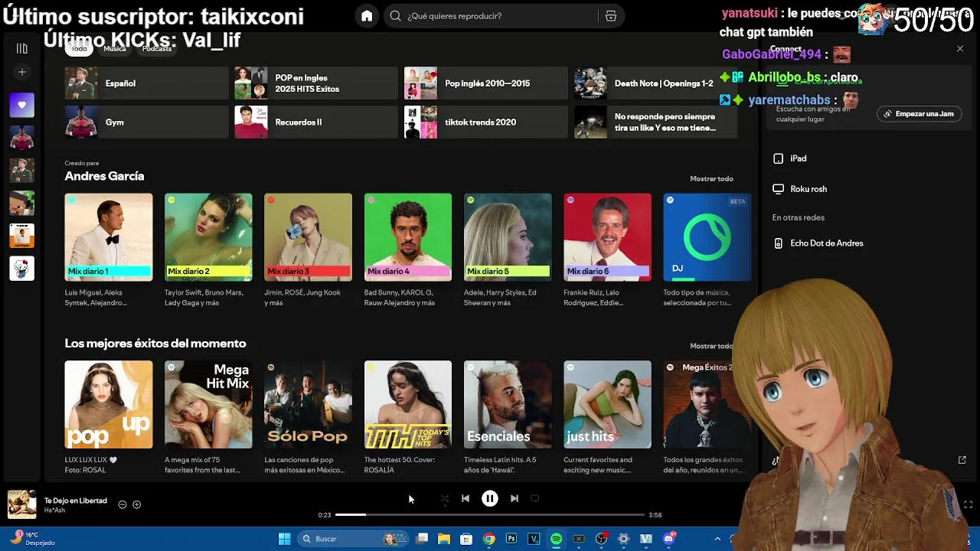
Task: Open Pop inglés 2010—2015 playlist
Action: click(x=485, y=83)
